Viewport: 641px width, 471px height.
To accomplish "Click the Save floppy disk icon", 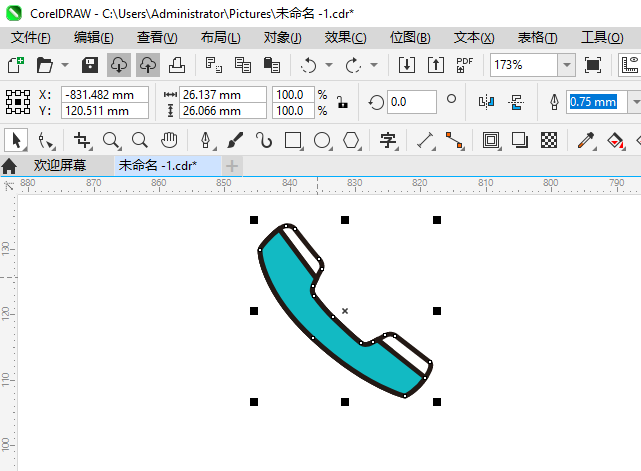I will point(90,65).
